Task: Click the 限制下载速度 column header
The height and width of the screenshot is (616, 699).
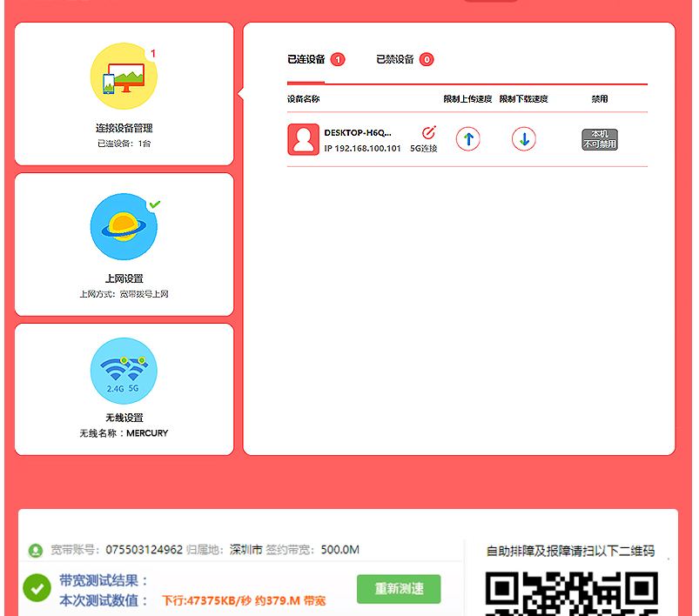Action: click(523, 99)
